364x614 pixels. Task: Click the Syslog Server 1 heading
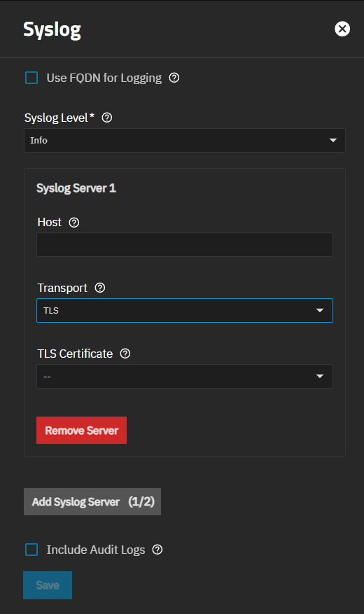coord(76,188)
